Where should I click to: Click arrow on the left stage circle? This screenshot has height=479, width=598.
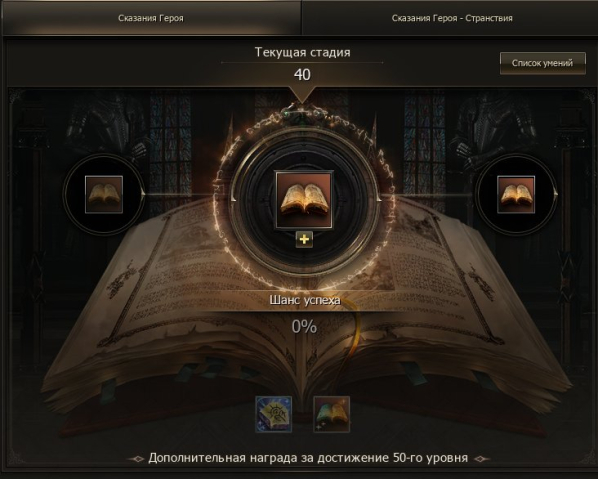pyautogui.click(x=143, y=194)
